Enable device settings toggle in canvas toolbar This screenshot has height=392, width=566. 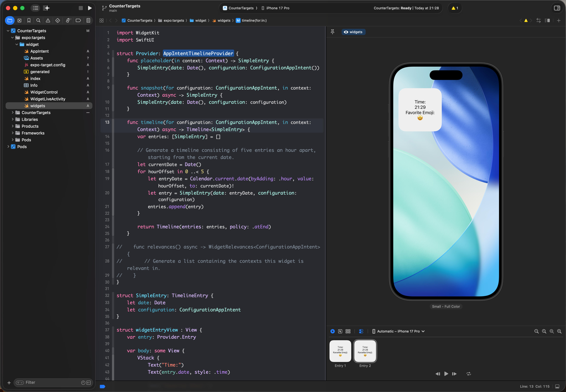pyautogui.click(x=361, y=331)
